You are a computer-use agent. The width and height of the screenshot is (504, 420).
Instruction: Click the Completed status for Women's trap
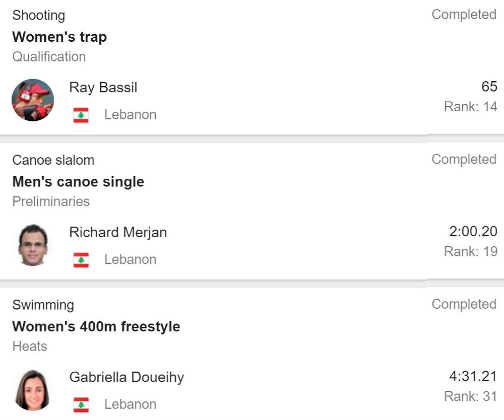pos(464,15)
